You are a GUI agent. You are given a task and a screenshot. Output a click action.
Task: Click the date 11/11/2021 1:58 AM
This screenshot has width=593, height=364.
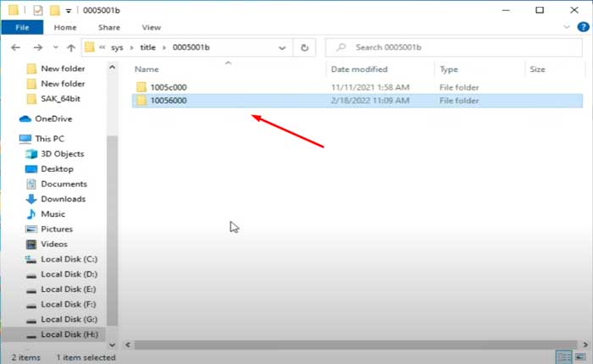(x=370, y=87)
